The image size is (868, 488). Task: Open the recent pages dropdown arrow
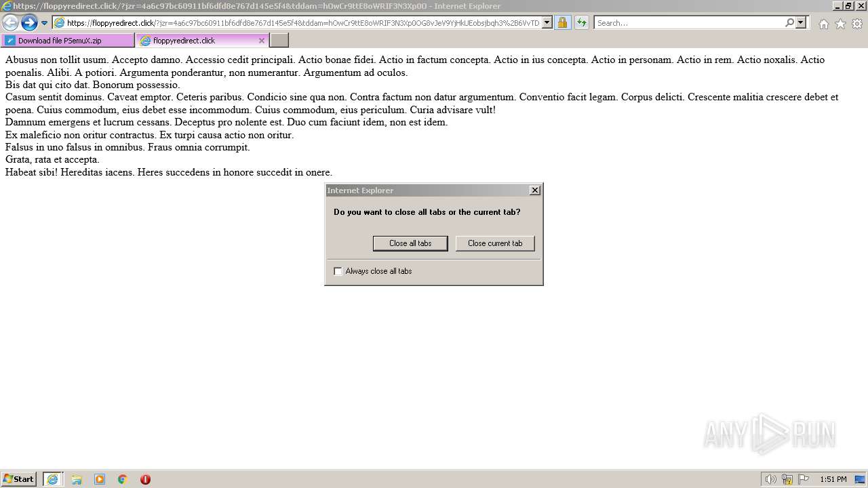pyautogui.click(x=44, y=23)
